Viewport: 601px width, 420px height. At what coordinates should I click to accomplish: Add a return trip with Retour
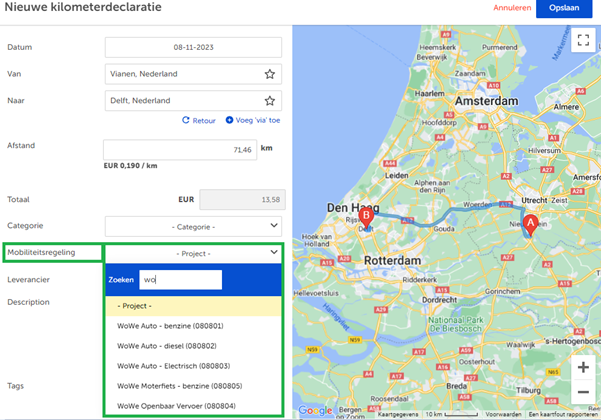[x=199, y=120]
